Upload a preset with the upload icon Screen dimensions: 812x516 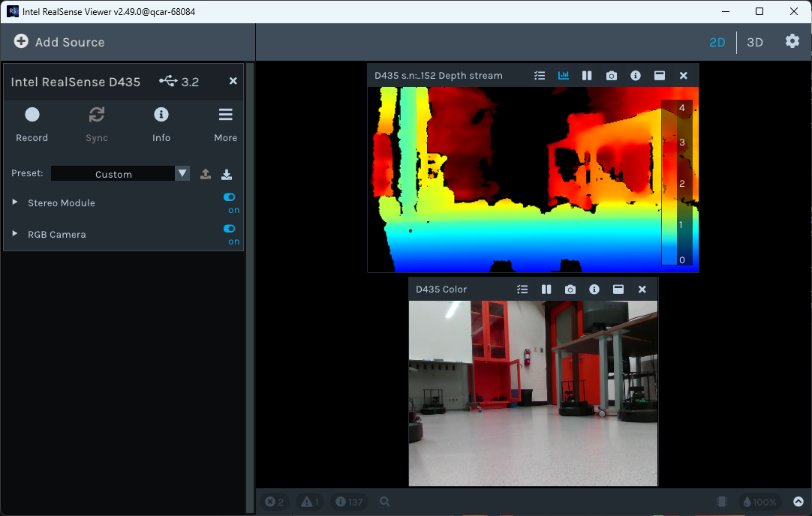coord(206,174)
